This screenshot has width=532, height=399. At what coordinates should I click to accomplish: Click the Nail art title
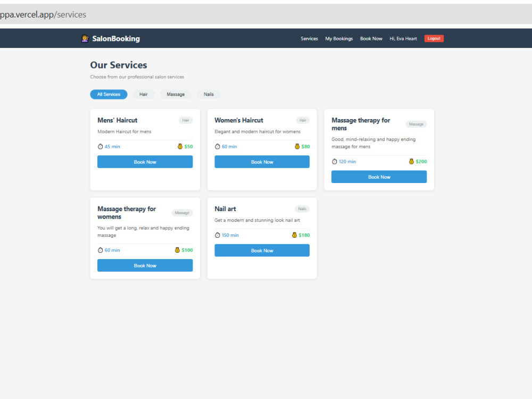[x=225, y=209]
